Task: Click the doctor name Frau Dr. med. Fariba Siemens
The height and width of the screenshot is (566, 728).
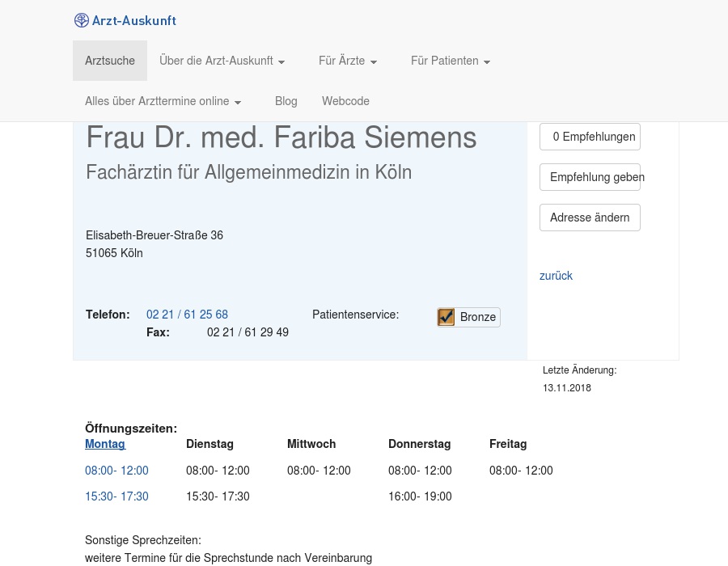Action: coord(281,137)
